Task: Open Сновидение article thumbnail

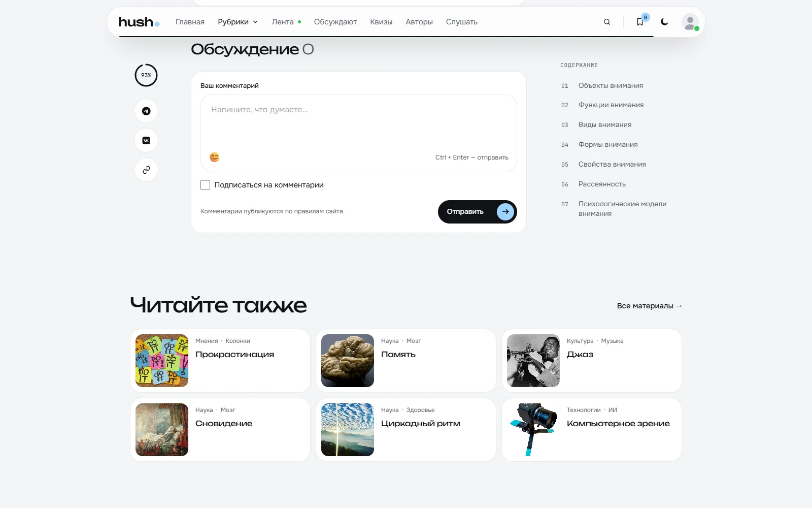Action: pyautogui.click(x=162, y=430)
